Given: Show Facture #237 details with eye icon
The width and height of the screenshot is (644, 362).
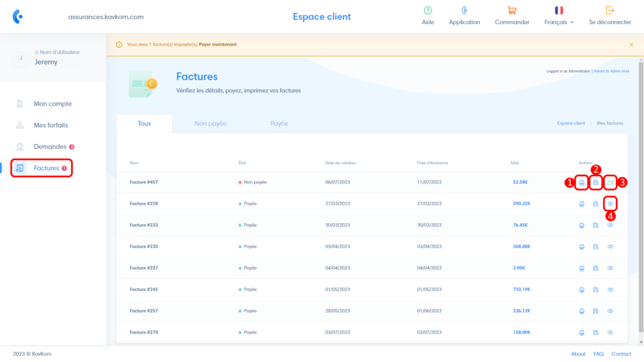Looking at the screenshot, I should 610,268.
